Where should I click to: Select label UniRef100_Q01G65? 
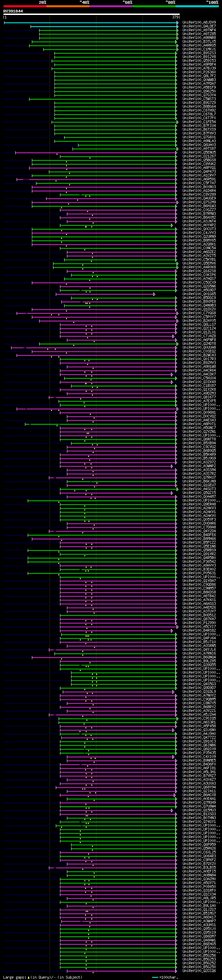point(199,294)
